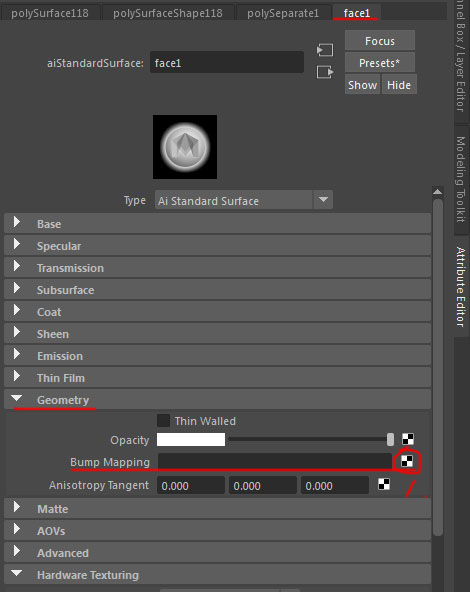Click the white Opacity color swatch

pyautogui.click(x=191, y=439)
